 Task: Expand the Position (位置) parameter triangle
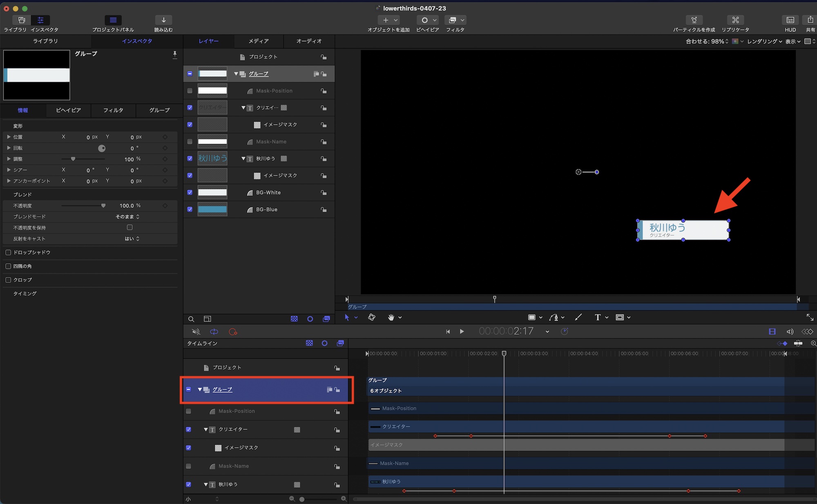pos(9,137)
